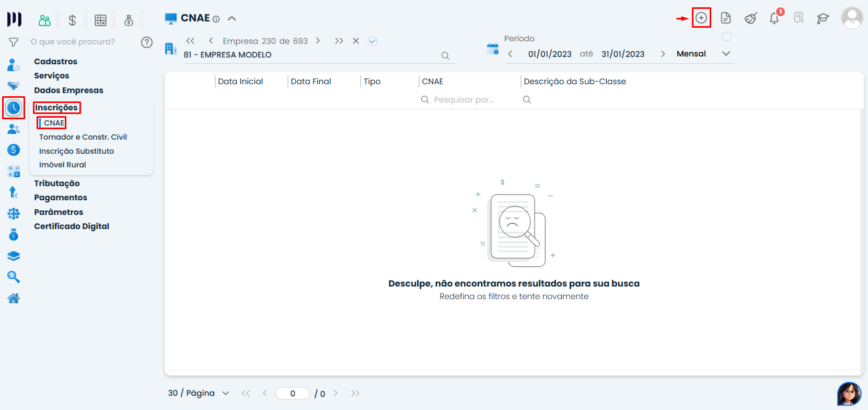Image resolution: width=868 pixels, height=410 pixels.
Task: Go to previous period using left arrow
Action: (x=510, y=54)
